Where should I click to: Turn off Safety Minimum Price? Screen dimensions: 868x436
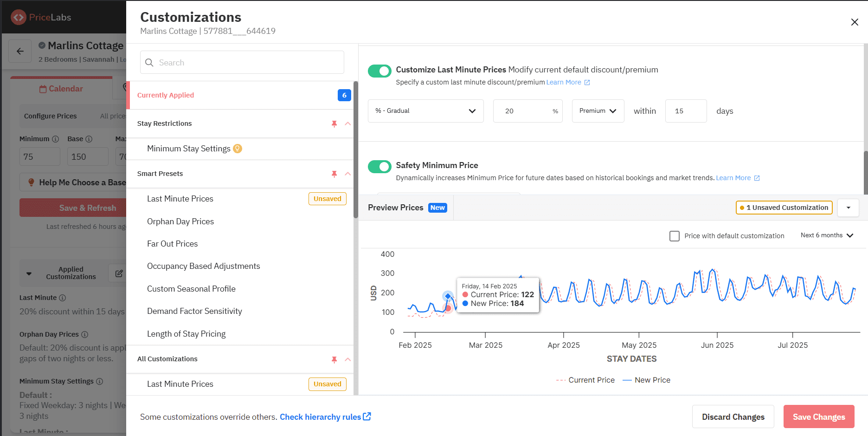(379, 166)
